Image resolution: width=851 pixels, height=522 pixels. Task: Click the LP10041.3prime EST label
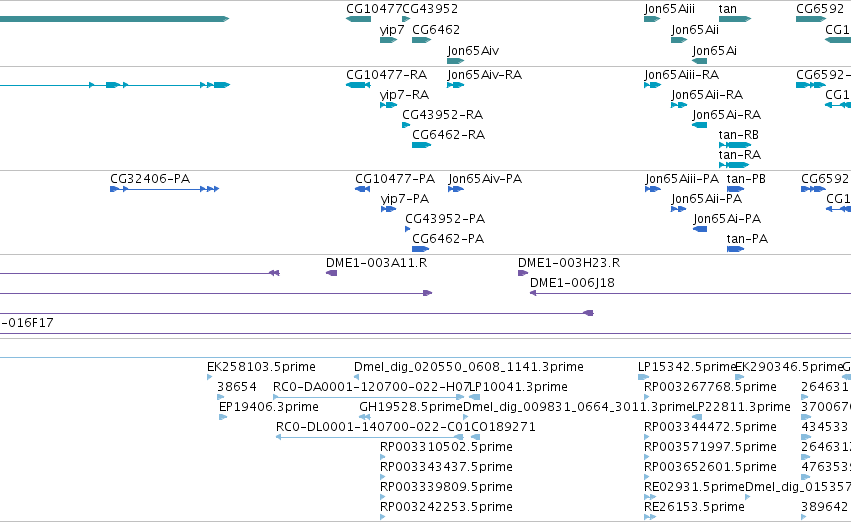click(518, 387)
